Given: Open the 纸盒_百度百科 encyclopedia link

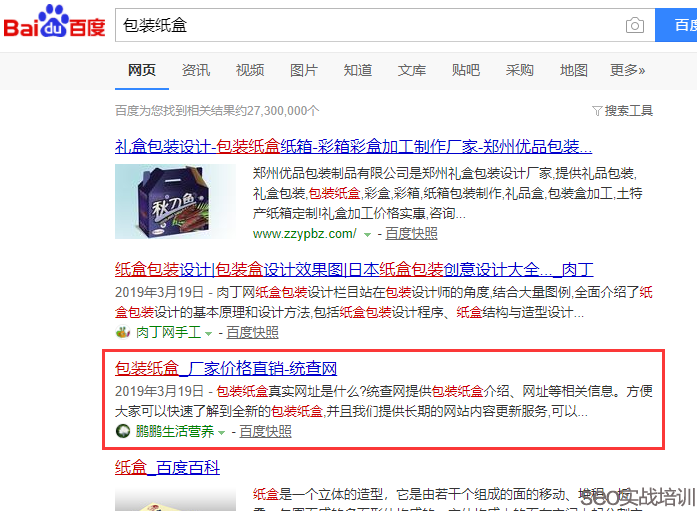Looking at the screenshot, I should point(167,468).
